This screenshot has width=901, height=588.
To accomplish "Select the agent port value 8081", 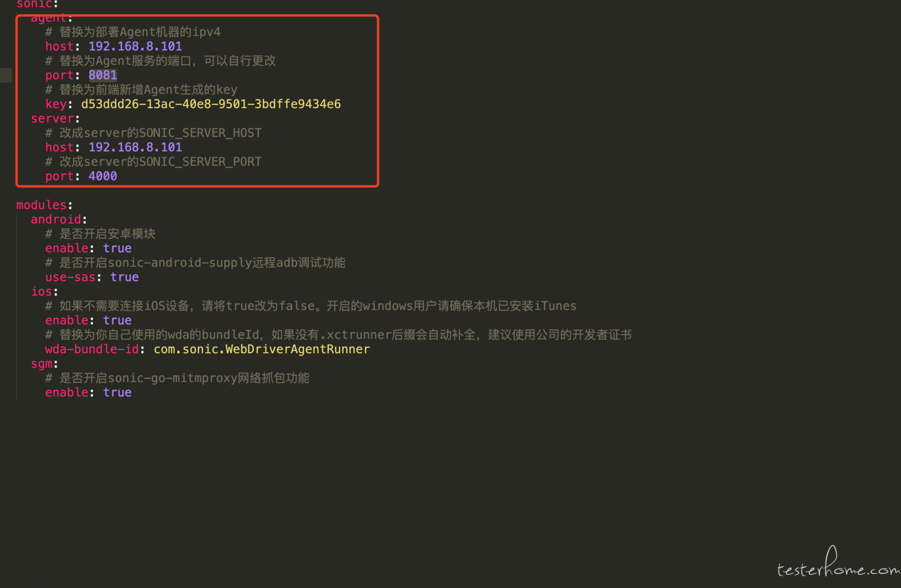I will pos(103,75).
